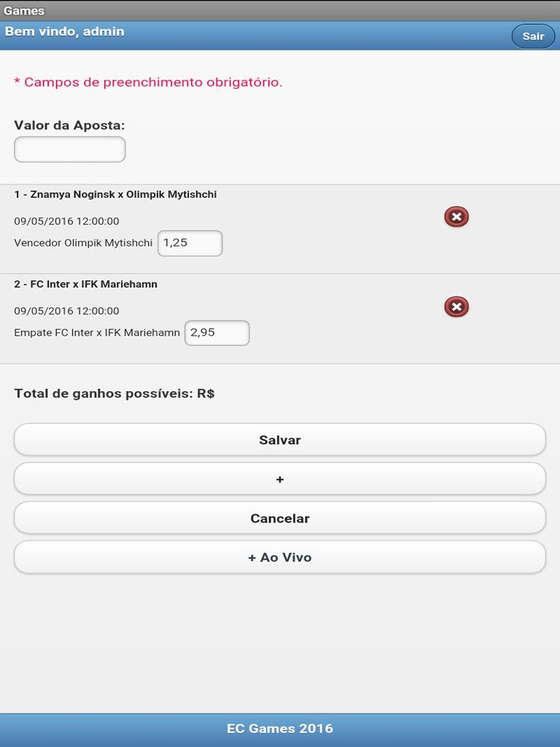Open the + Ao Vivo option
The width and height of the screenshot is (560, 747).
click(x=280, y=557)
